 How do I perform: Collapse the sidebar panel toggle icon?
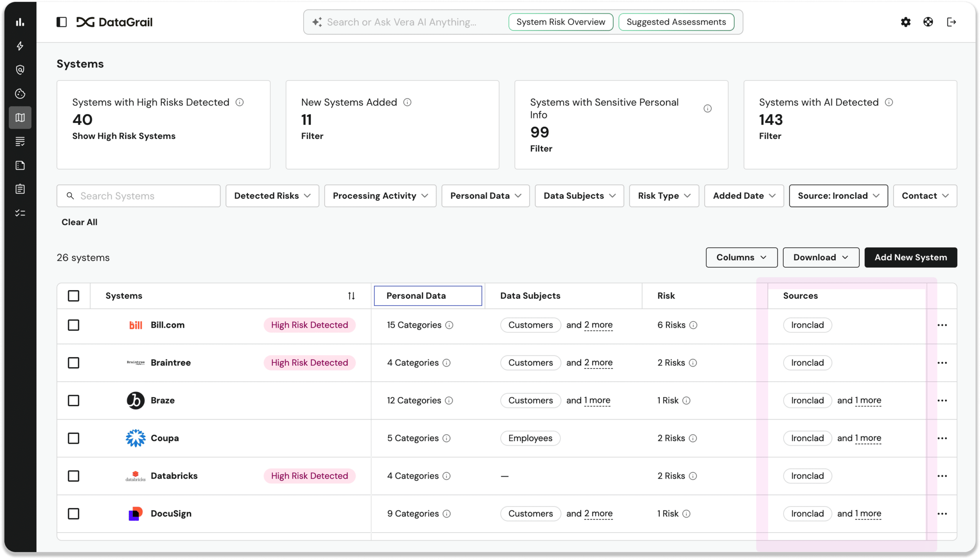point(61,22)
